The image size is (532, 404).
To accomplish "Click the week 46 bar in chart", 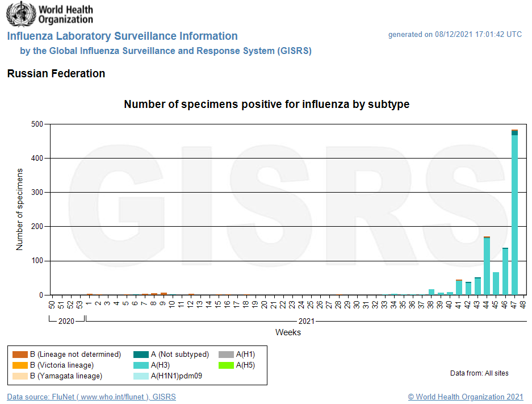I will point(505,272).
